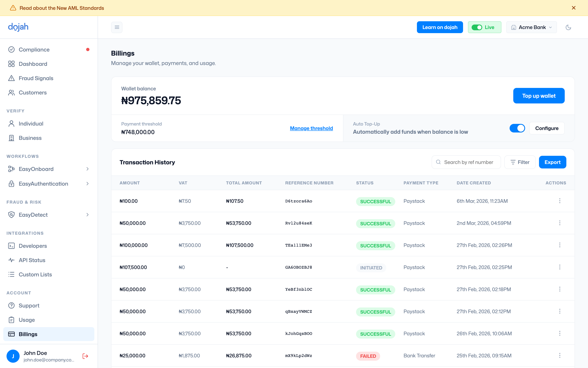Switch to dark mode with moon icon
This screenshot has width=588, height=368.
568,27
